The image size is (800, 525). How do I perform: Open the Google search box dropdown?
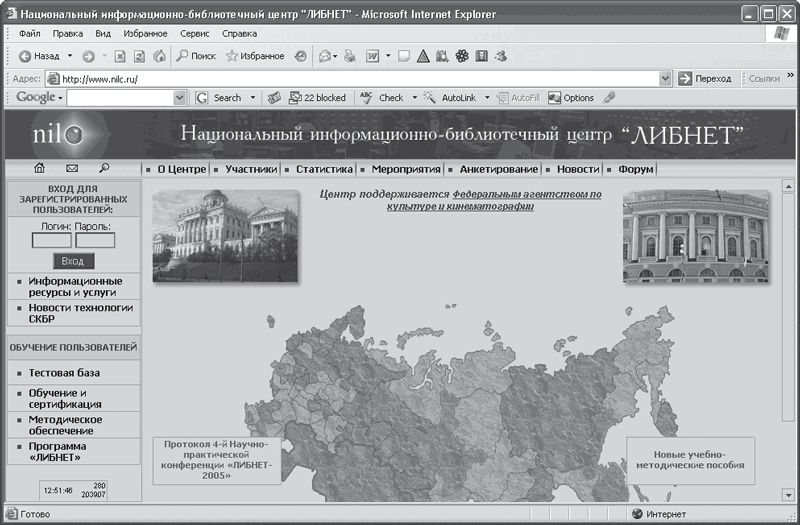[179, 97]
